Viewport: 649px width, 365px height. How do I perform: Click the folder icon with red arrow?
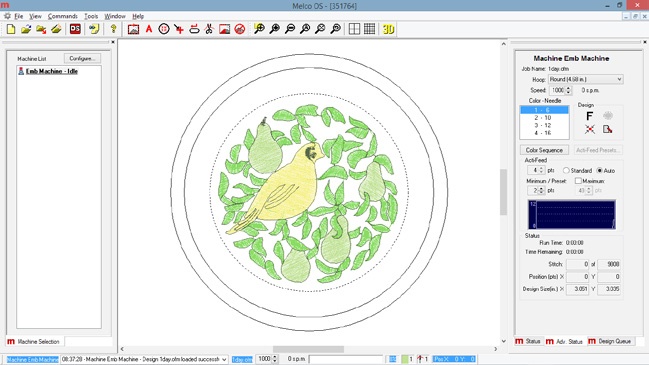[x=41, y=29]
